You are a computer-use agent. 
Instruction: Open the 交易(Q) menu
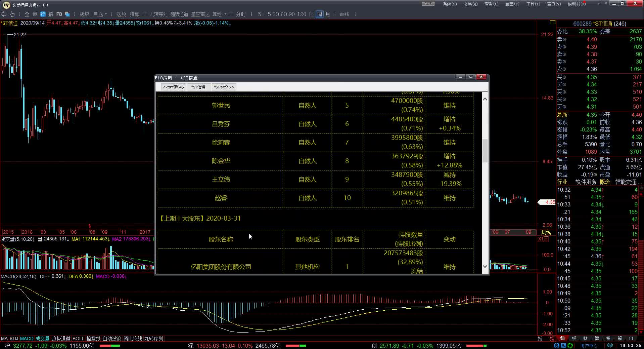coord(470,4)
